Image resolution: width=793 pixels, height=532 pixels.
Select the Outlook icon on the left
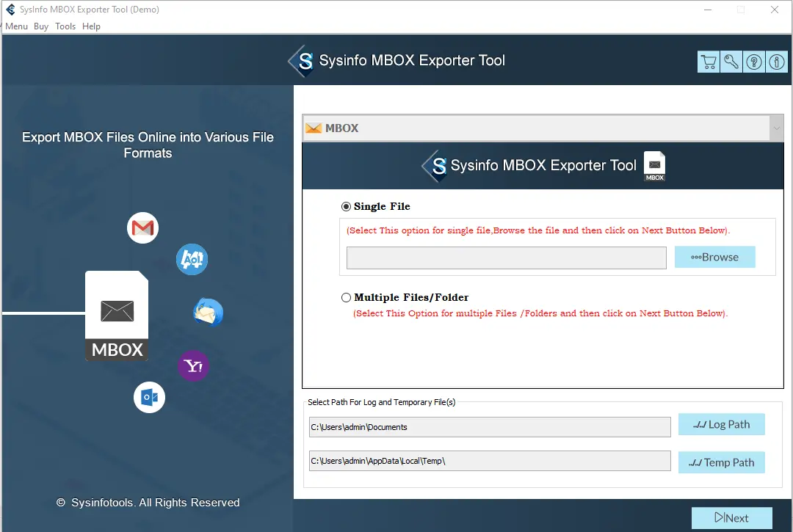pyautogui.click(x=149, y=397)
